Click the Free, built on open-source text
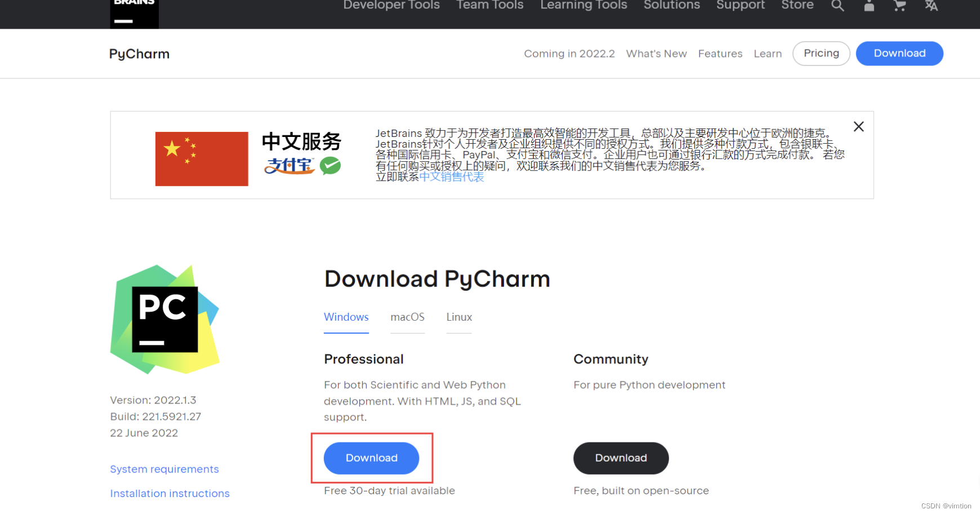The width and height of the screenshot is (980, 514). 641,491
